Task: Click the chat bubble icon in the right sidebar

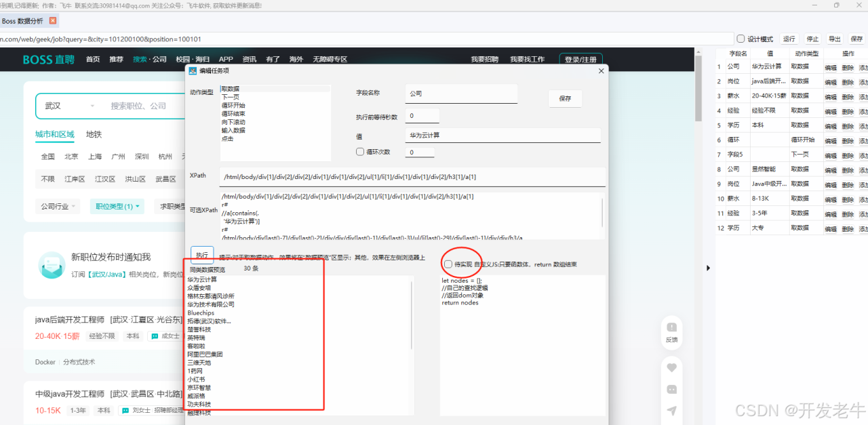Action: tap(672, 389)
